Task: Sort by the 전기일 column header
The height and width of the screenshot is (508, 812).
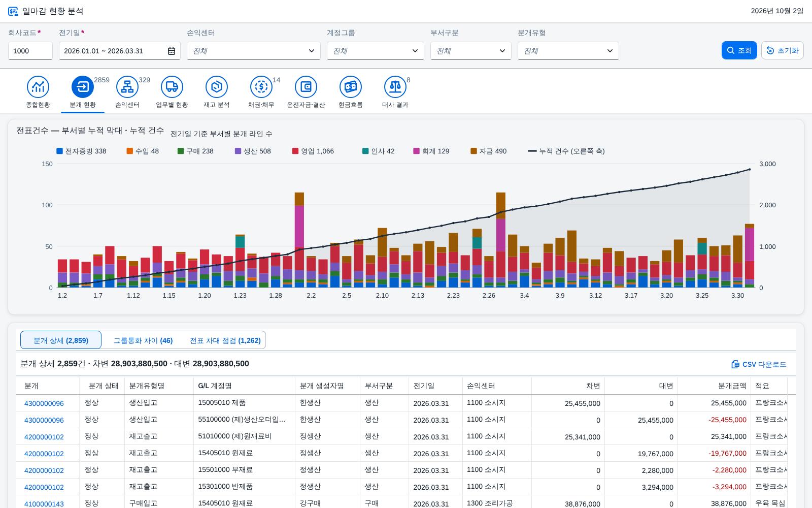Action: tap(436, 386)
